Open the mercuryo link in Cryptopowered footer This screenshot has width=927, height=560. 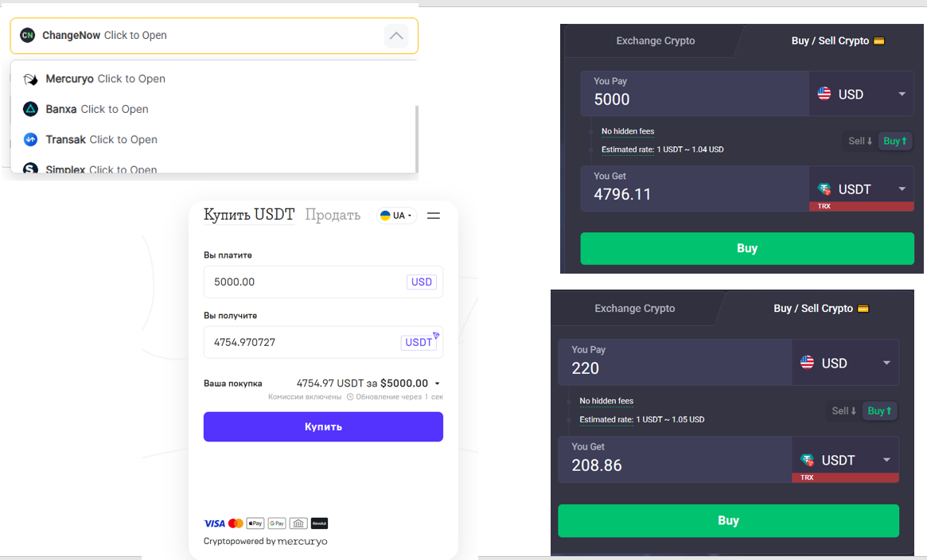click(302, 541)
